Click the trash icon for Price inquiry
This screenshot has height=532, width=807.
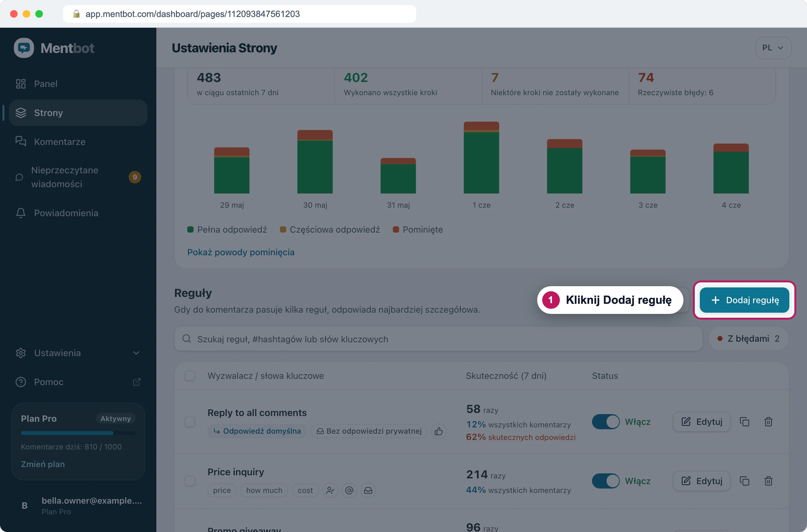tap(768, 481)
